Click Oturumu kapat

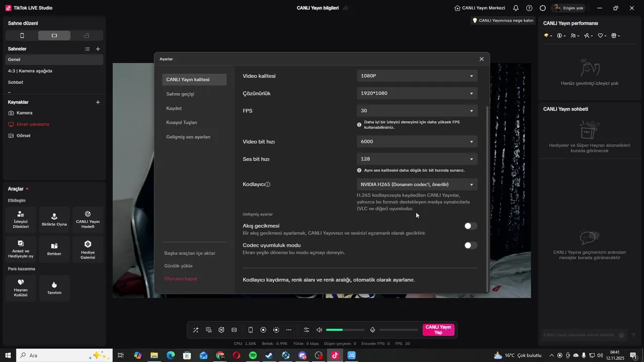tap(181, 279)
